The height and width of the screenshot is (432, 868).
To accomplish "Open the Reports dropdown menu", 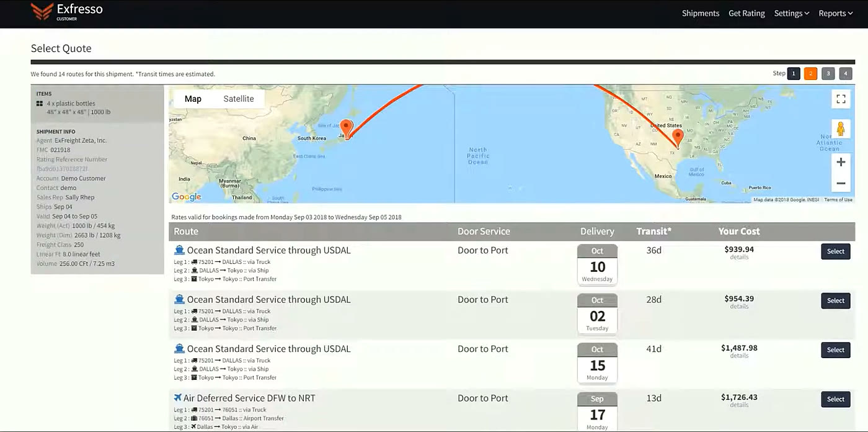I will pyautogui.click(x=836, y=13).
